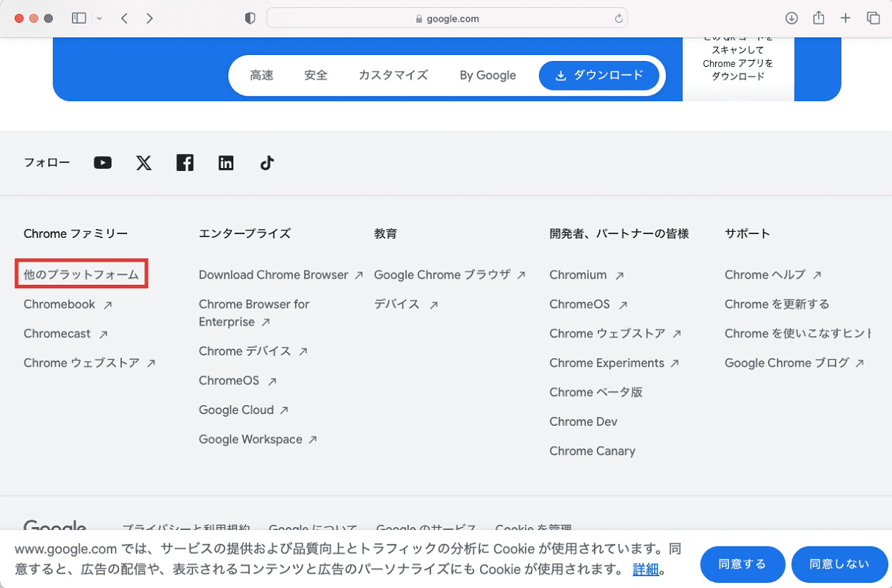Open the LinkedIn follow icon
892x588 pixels.
(x=226, y=163)
